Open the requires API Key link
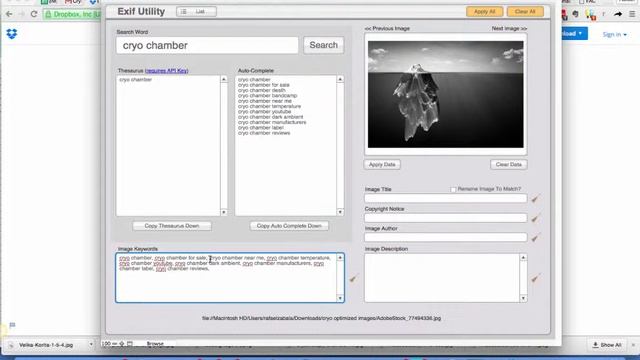The width and height of the screenshot is (640, 360). tap(167, 71)
